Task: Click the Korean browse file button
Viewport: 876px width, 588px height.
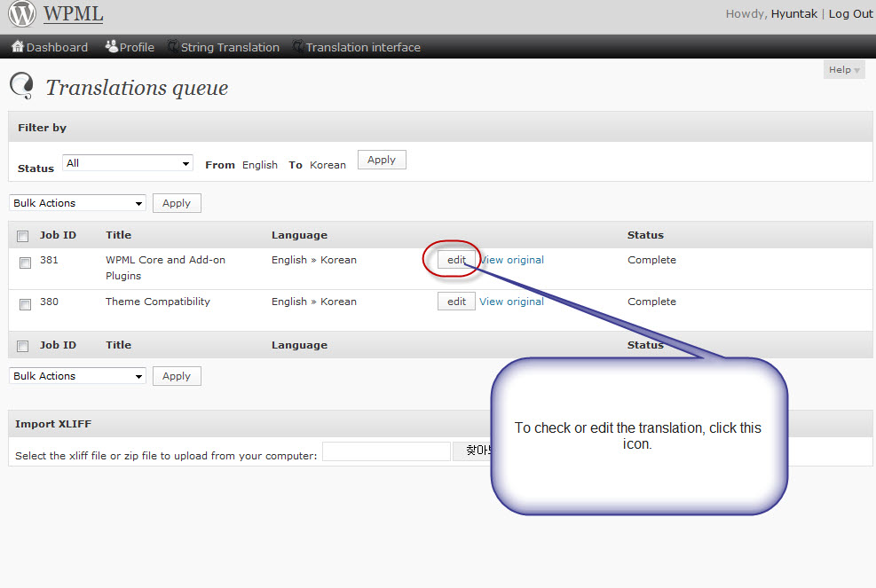Action: 473,450
